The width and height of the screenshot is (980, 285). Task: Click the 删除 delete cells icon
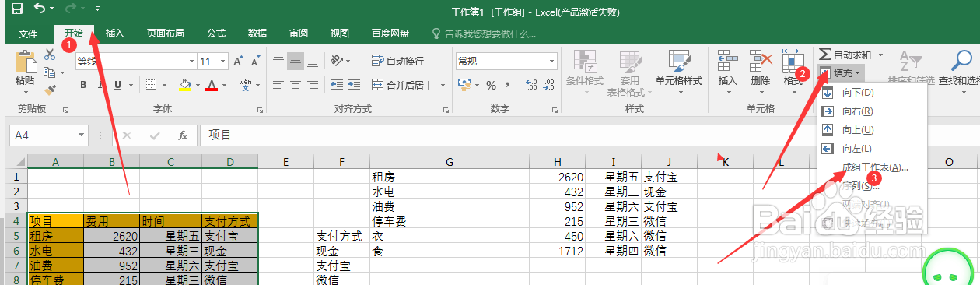click(x=761, y=62)
